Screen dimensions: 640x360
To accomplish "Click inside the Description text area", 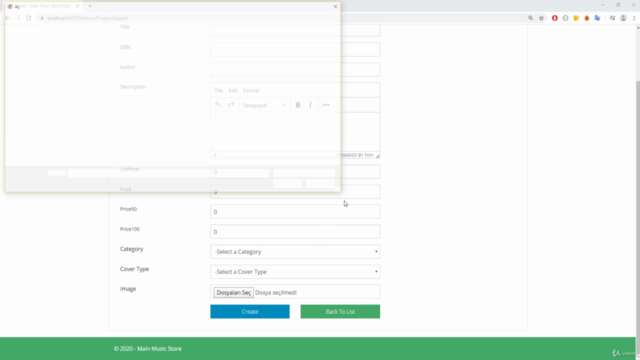I will click(x=295, y=132).
